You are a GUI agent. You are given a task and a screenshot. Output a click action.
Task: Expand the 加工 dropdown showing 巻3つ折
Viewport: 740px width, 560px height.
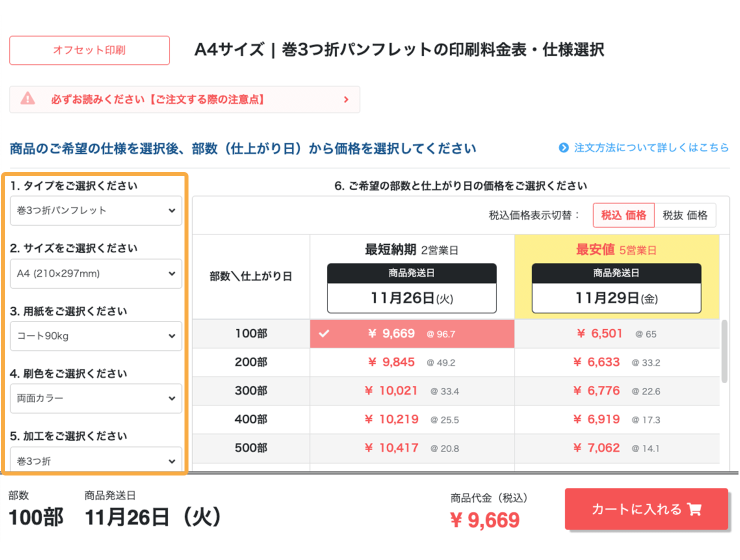coord(95,460)
